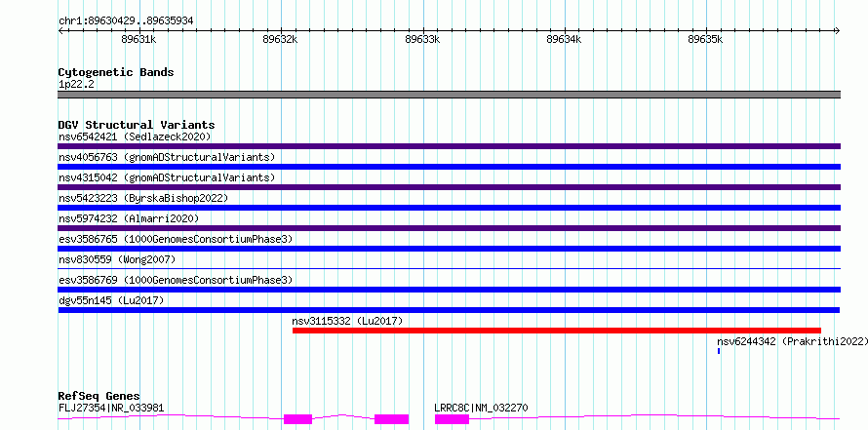Image resolution: width=868 pixels, height=430 pixels.
Task: Open the FLJ27354|NR_033981 gene label
Action: pos(111,409)
